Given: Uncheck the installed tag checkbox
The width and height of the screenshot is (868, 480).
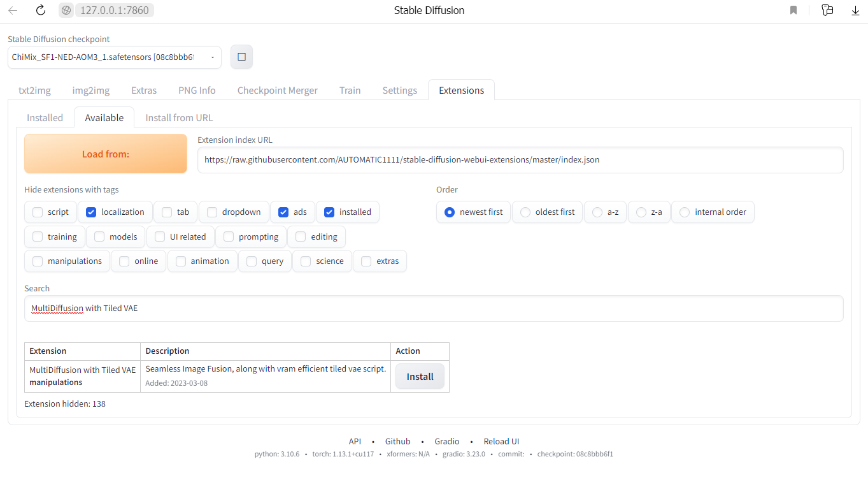Looking at the screenshot, I should [329, 212].
